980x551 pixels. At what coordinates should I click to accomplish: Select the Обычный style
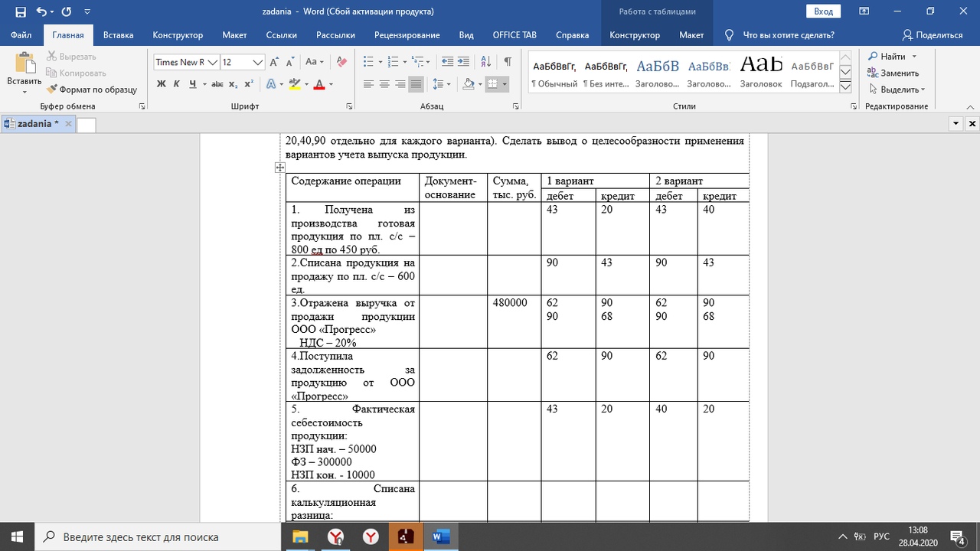(x=554, y=73)
